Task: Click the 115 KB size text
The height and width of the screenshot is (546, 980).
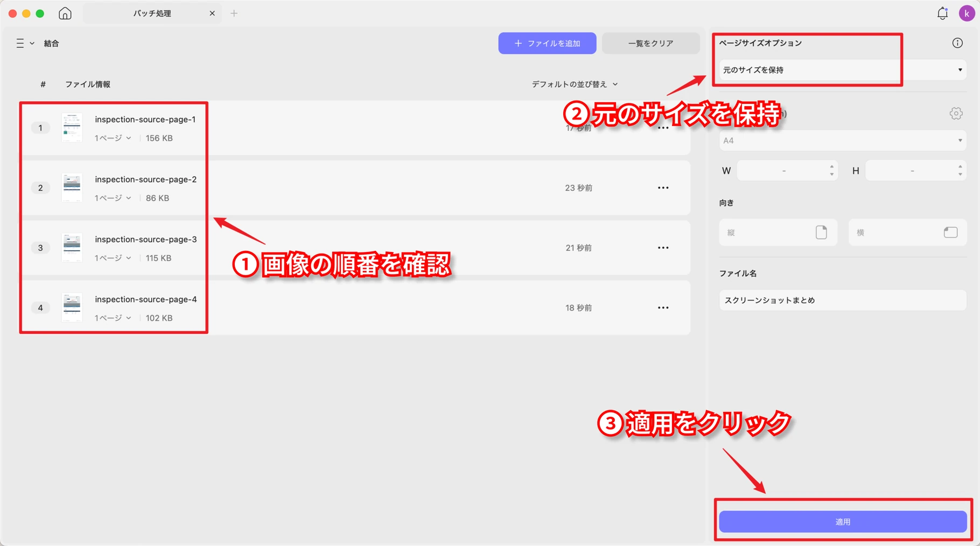Action: tap(158, 258)
